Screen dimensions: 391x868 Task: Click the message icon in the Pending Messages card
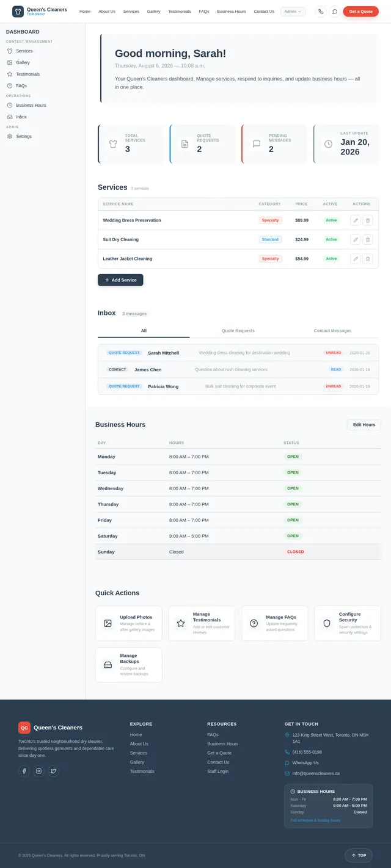(x=257, y=144)
